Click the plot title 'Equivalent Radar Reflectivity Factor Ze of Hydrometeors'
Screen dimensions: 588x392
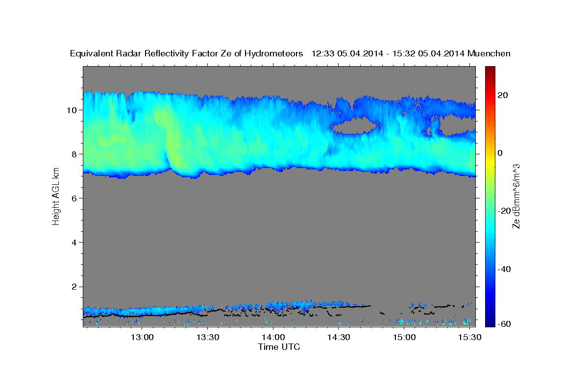[186, 54]
